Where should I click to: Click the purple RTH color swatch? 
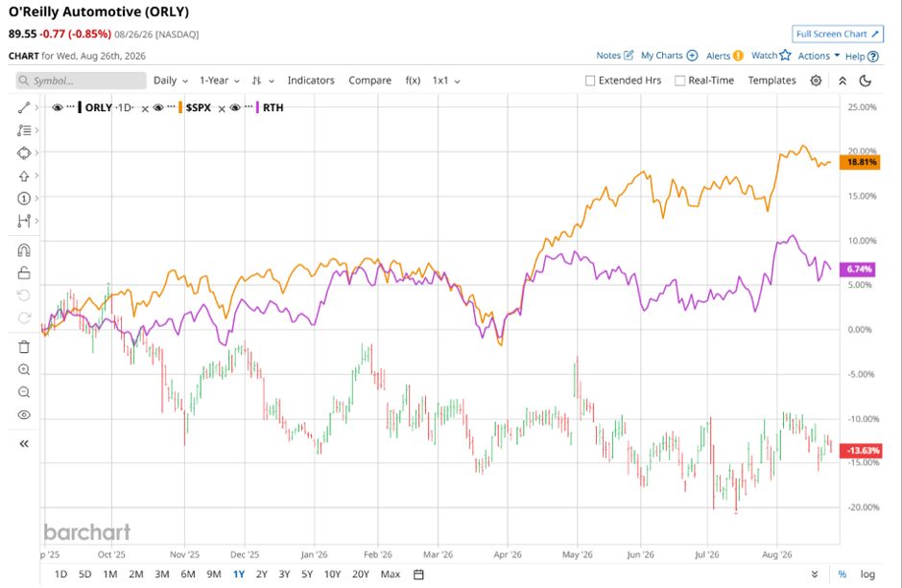[x=257, y=107]
